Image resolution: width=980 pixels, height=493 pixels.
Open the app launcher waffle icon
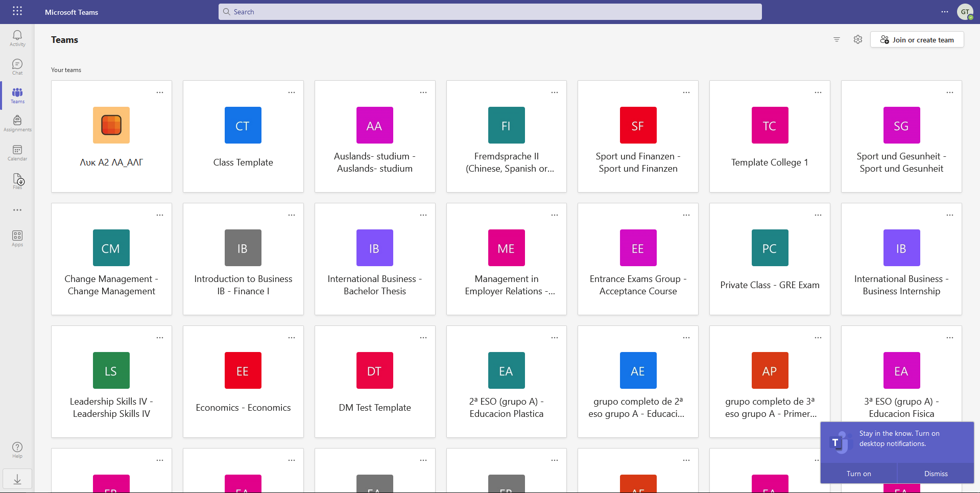point(17,11)
